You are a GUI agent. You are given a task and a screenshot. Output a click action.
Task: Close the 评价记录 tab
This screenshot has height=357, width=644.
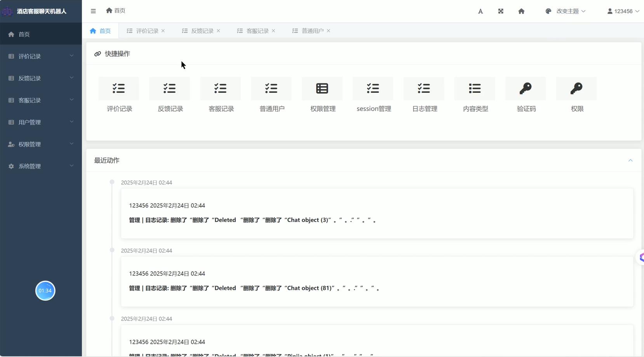(164, 31)
